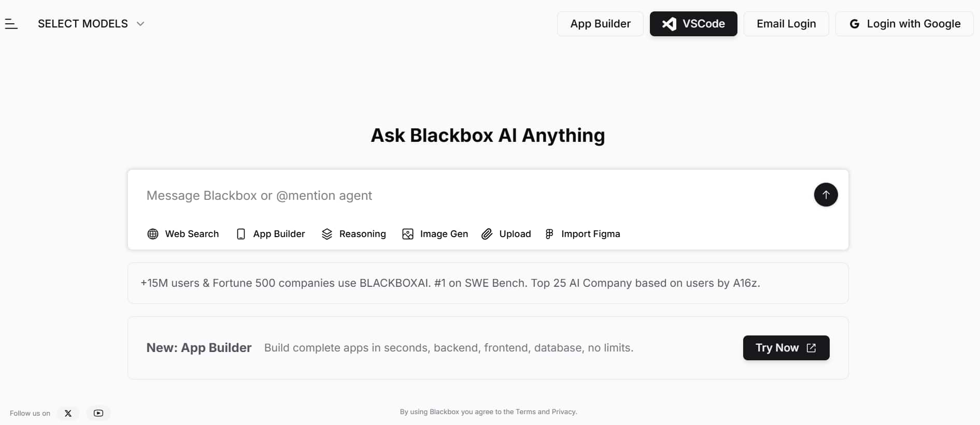980x425 pixels.
Task: Click 'Build complete apps in seconds' description
Action: click(449, 348)
